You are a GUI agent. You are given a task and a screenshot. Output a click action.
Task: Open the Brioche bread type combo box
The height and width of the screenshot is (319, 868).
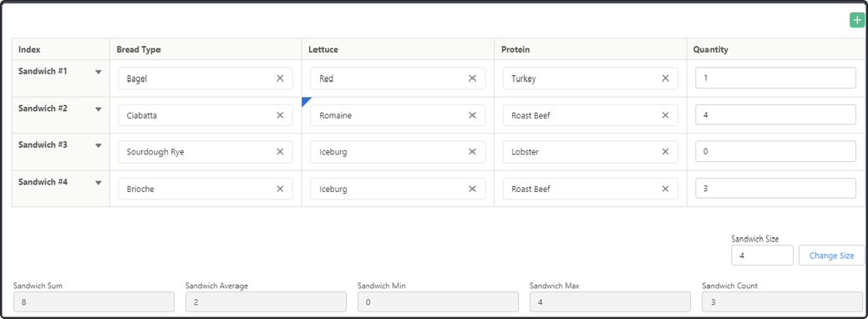(x=206, y=189)
